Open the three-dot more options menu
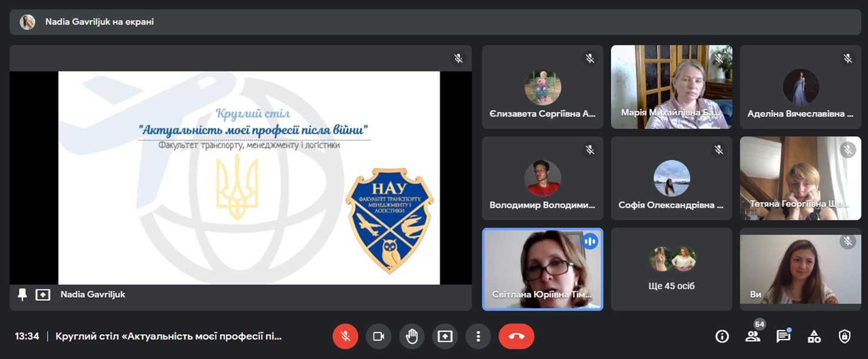The width and height of the screenshot is (868, 359). (x=478, y=337)
